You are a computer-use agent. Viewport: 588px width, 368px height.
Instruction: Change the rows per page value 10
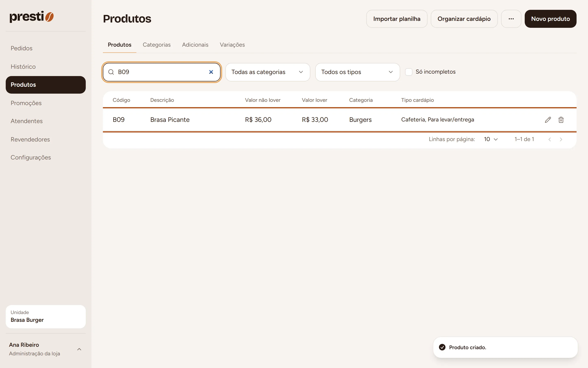(491, 139)
